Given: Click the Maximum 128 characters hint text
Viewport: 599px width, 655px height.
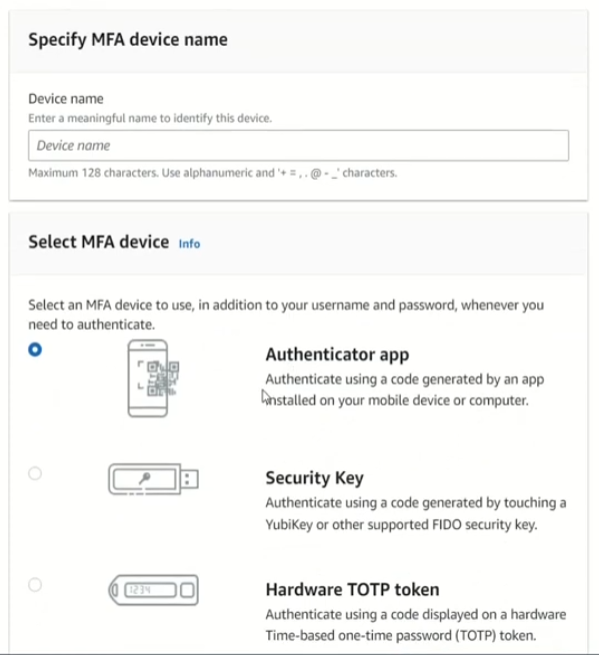Looking at the screenshot, I should 213,173.
